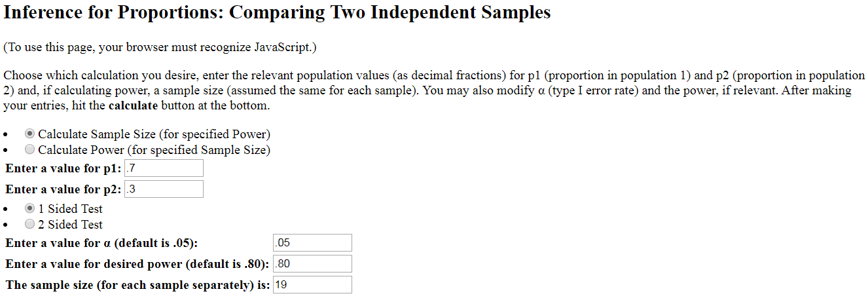Focus the desired power input box
The width and height of the screenshot is (868, 302).
coord(312,264)
